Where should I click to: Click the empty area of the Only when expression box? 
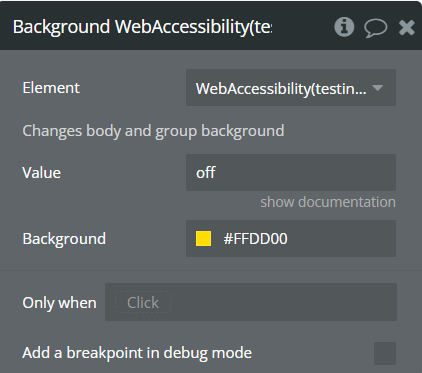tap(283, 302)
